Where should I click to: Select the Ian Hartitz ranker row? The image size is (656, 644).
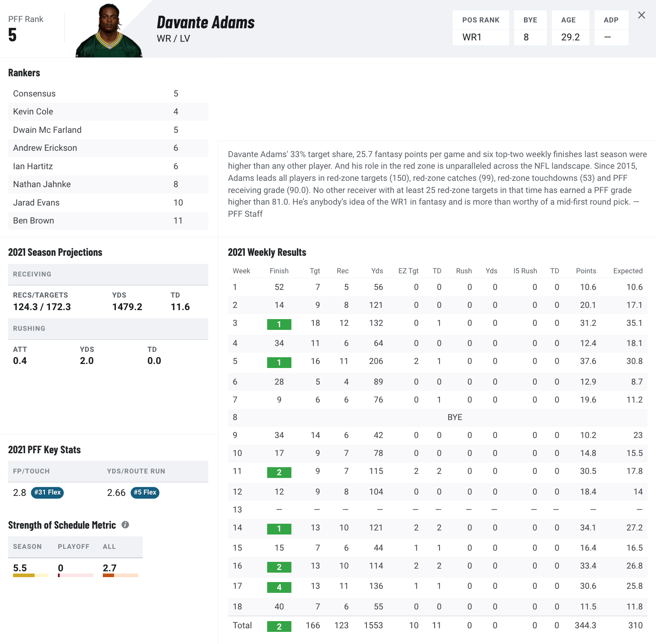coord(108,166)
